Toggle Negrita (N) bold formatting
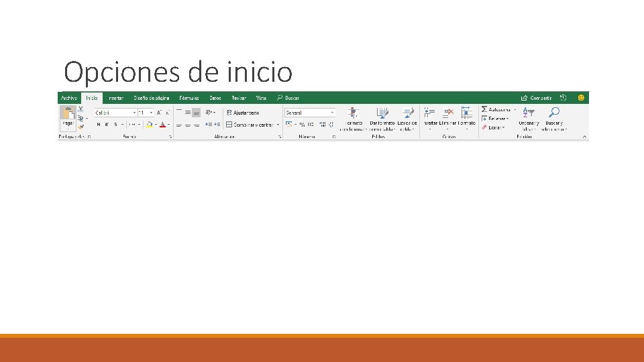This screenshot has height=362, width=644. click(x=99, y=125)
